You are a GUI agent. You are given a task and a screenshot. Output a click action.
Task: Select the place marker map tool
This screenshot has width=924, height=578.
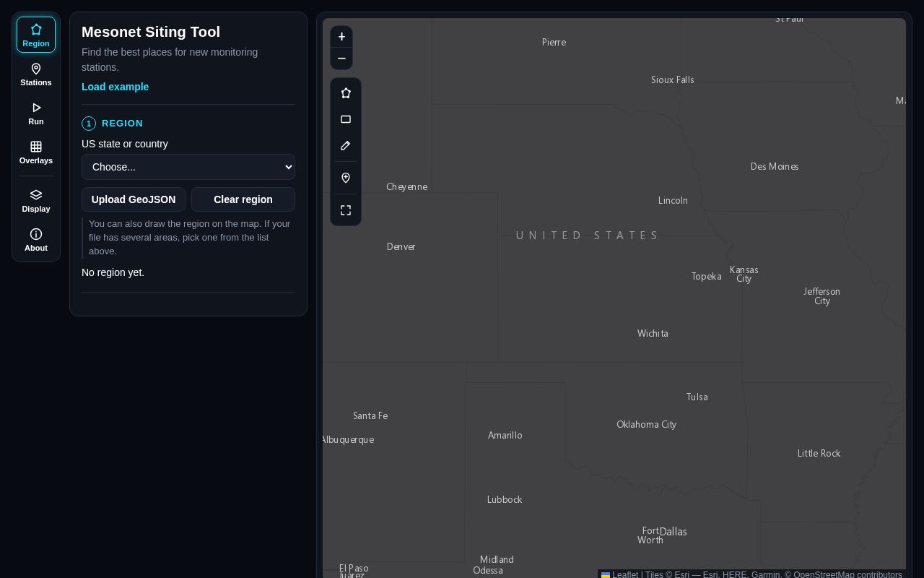[346, 178]
